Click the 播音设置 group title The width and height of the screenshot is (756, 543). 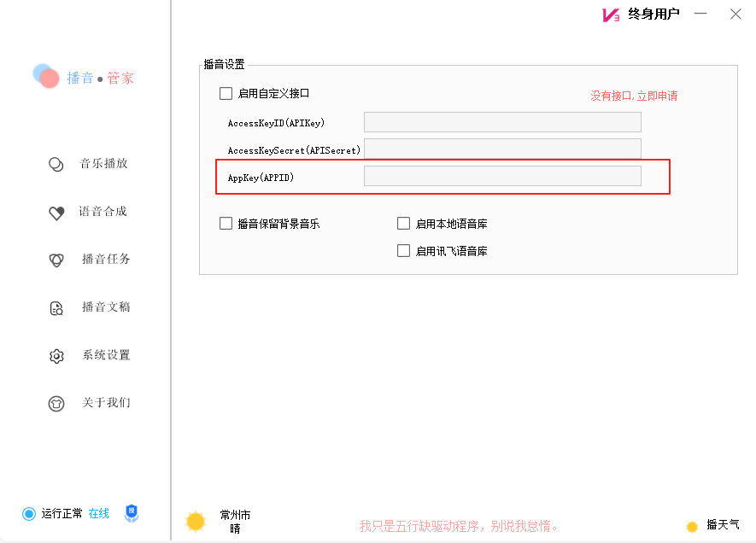[224, 65]
